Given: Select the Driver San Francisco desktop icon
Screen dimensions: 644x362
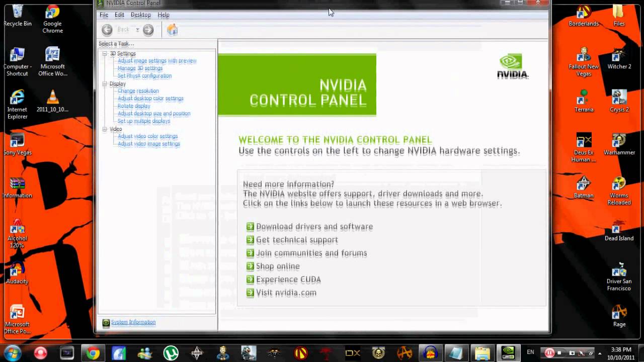Looking at the screenshot, I should pos(619,277).
